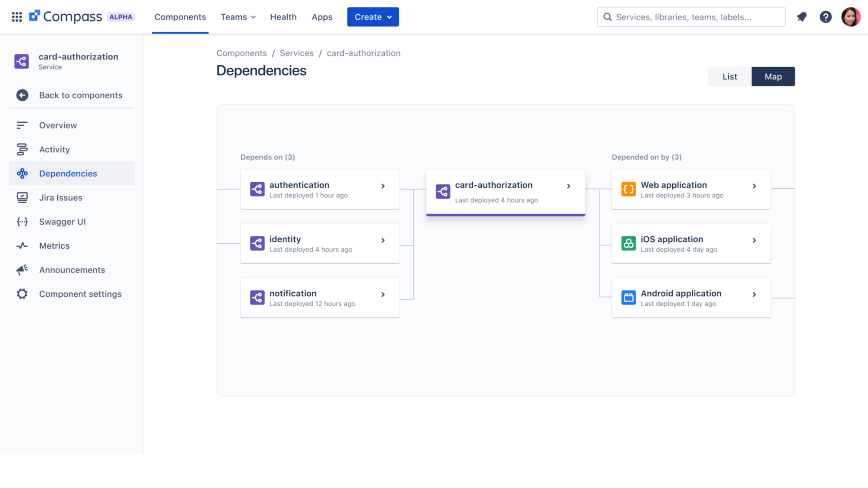Expand the authentication card chevron
Screen dimensions: 868x488
(383, 186)
